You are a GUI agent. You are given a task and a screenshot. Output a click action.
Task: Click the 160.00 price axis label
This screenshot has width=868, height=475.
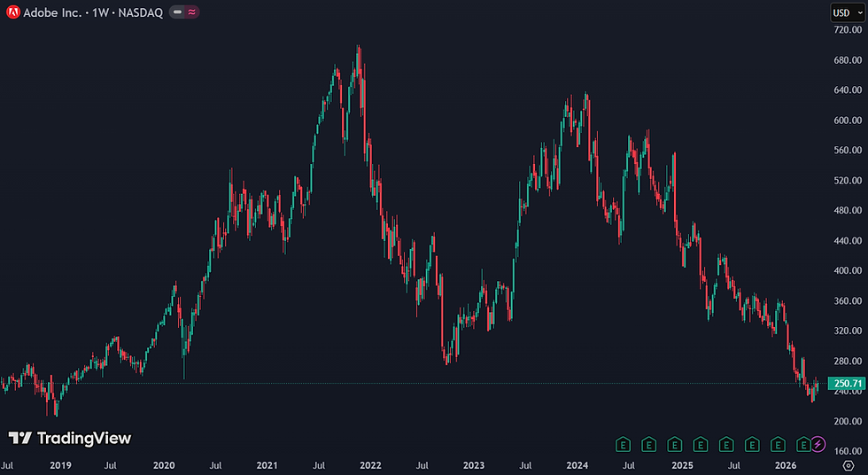pos(848,452)
